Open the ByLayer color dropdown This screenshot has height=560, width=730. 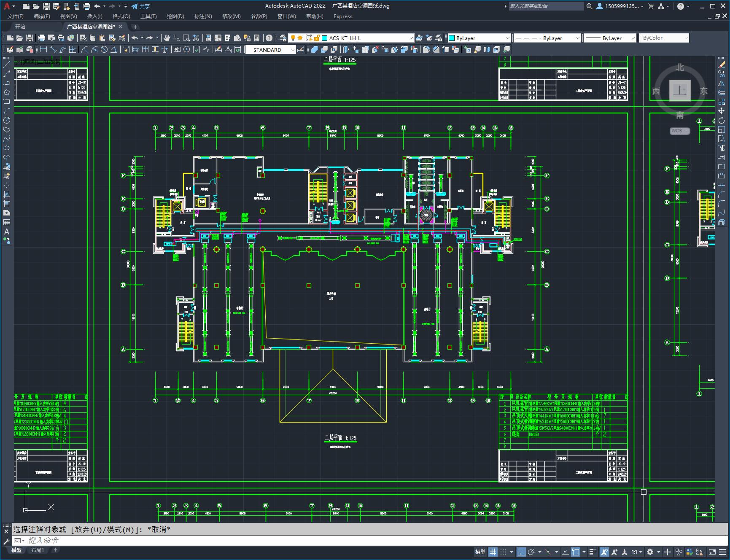479,38
